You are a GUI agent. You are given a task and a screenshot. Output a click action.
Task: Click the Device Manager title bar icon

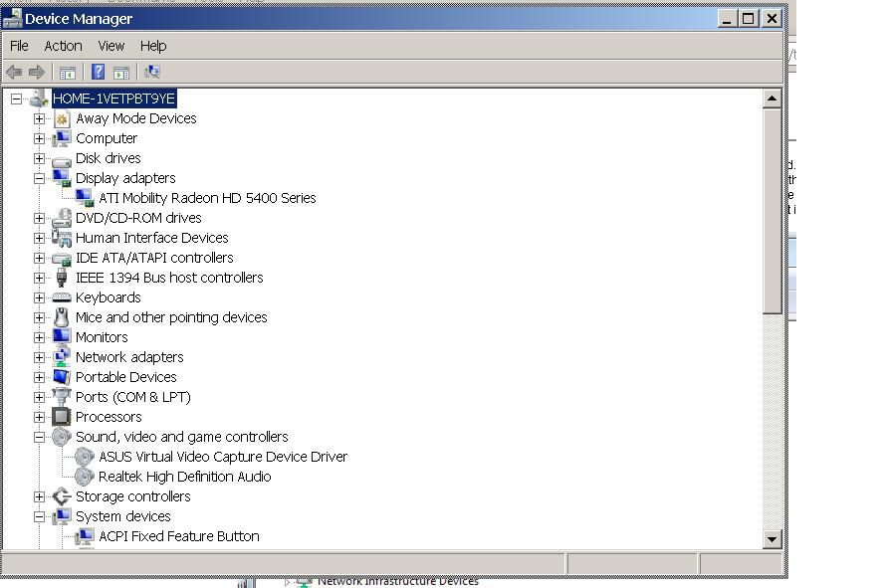coord(13,19)
